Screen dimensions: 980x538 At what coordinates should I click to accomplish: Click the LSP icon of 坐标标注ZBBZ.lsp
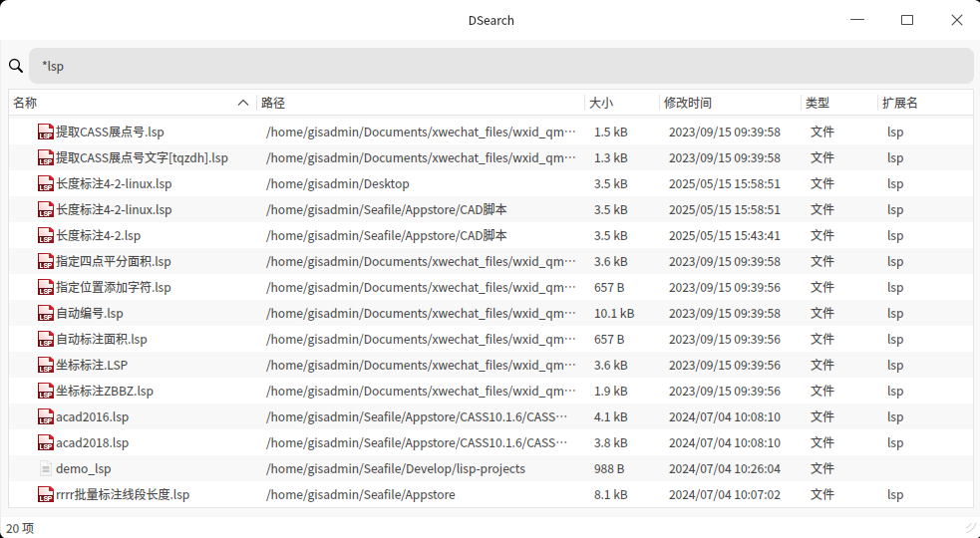pos(46,392)
